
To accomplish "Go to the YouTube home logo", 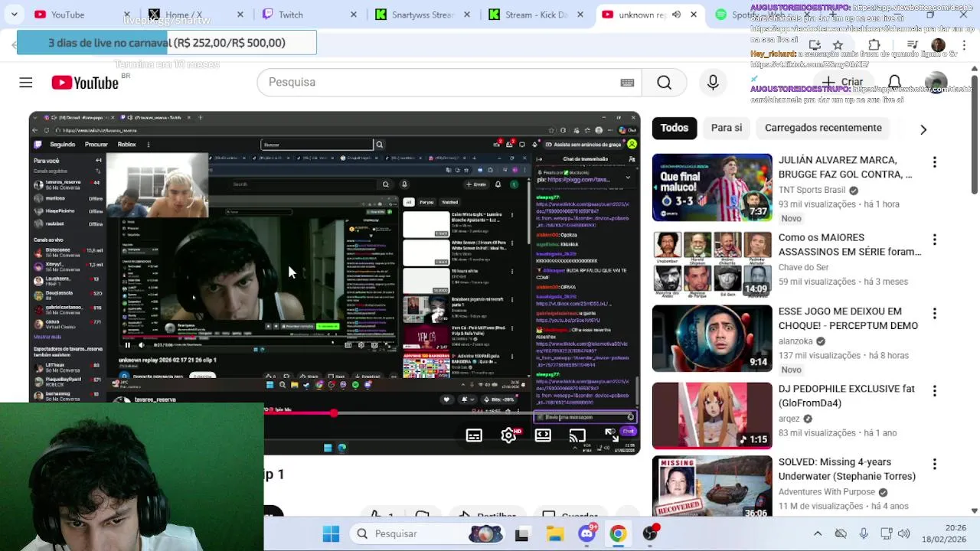I will click(85, 83).
